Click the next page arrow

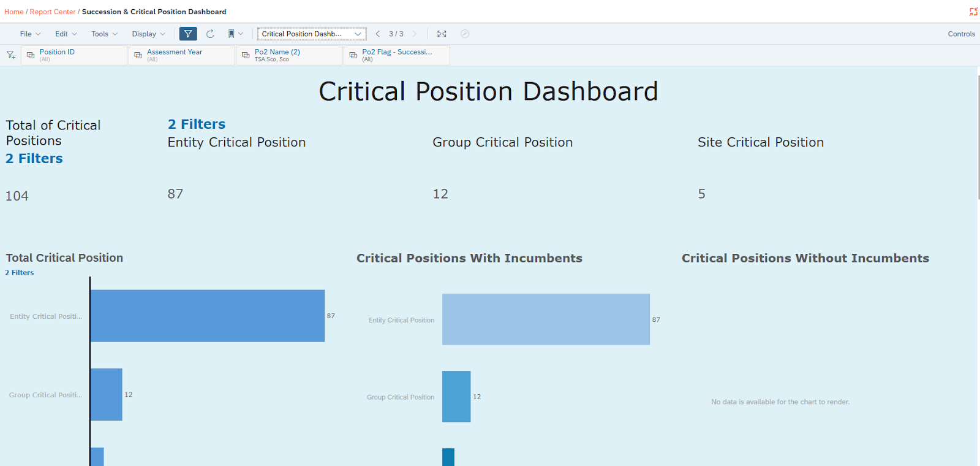tap(415, 34)
